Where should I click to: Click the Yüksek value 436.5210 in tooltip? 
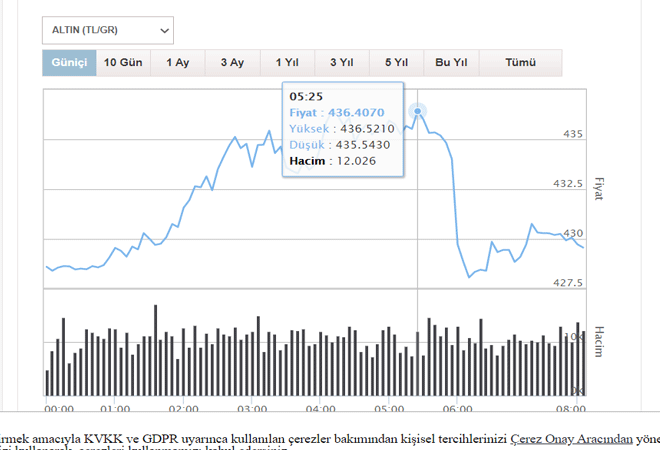pyautogui.click(x=367, y=129)
